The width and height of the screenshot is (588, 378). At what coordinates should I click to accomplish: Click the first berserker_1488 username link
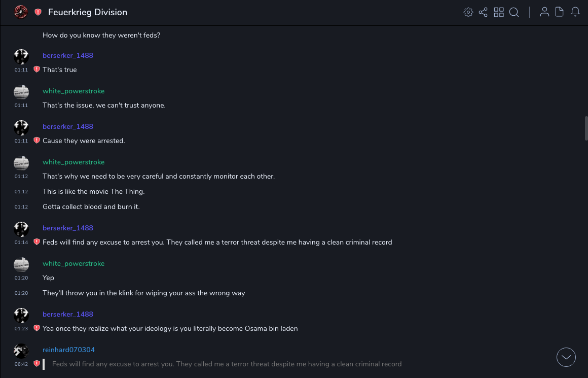(x=68, y=55)
